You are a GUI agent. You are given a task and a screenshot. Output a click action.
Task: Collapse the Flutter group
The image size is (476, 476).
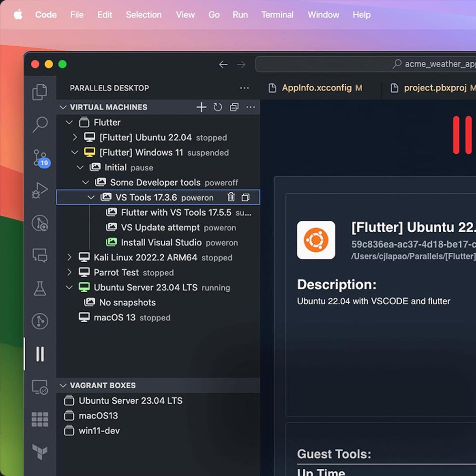click(x=69, y=122)
